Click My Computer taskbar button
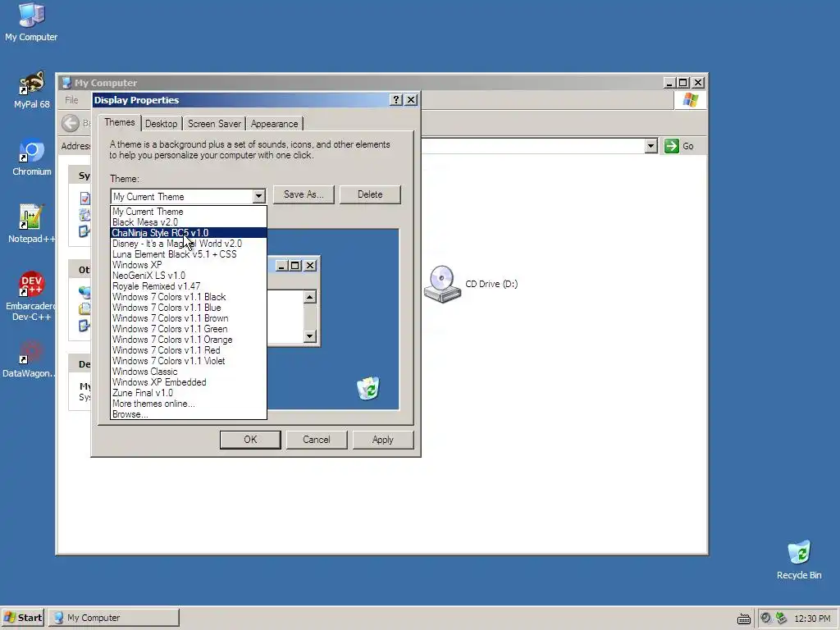 tap(114, 618)
